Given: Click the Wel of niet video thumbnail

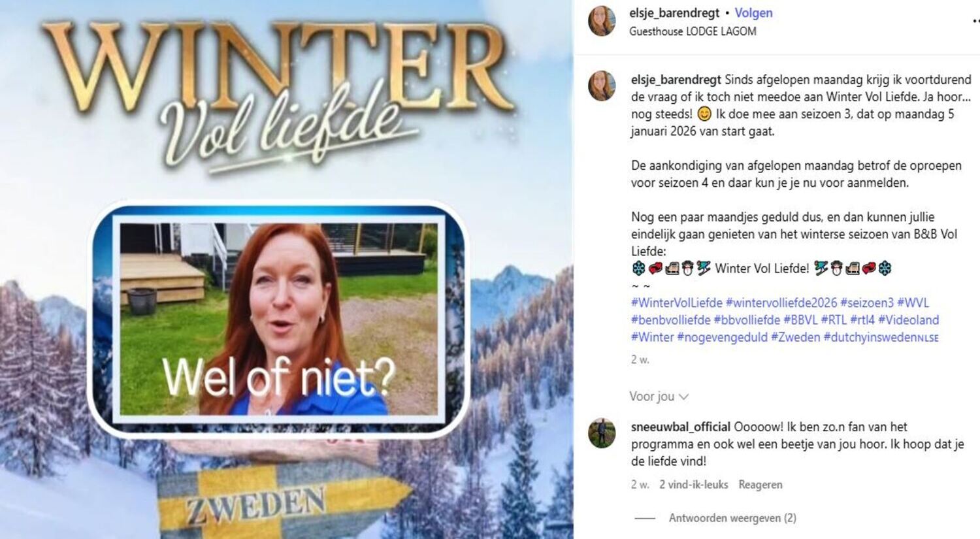Looking at the screenshot, I should tap(279, 319).
